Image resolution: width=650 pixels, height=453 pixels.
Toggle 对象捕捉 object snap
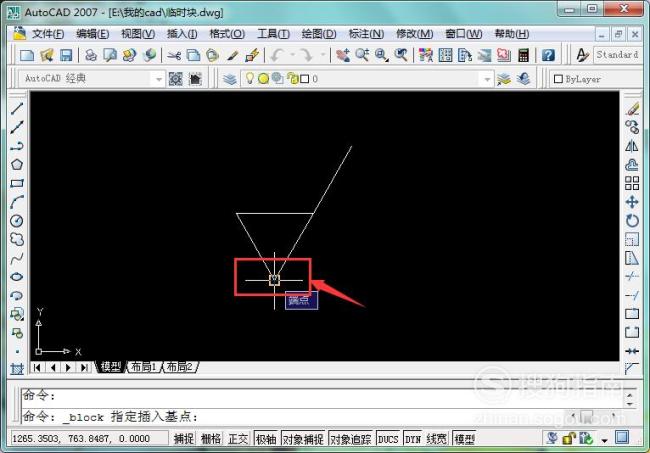tap(303, 438)
